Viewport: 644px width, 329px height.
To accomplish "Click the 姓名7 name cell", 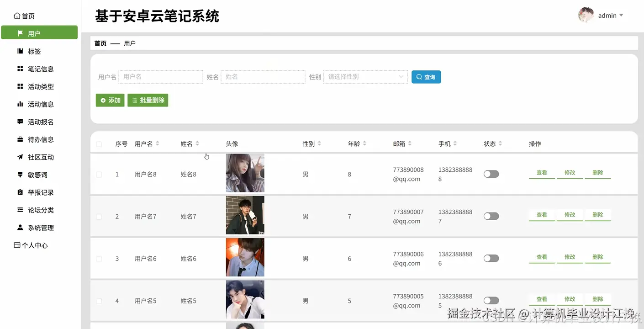I will click(x=189, y=217).
